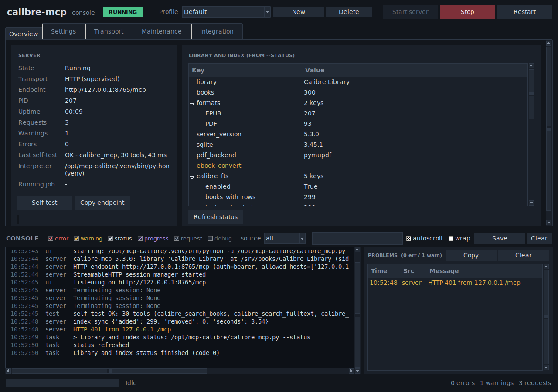Open the Settings tab

click(63, 31)
